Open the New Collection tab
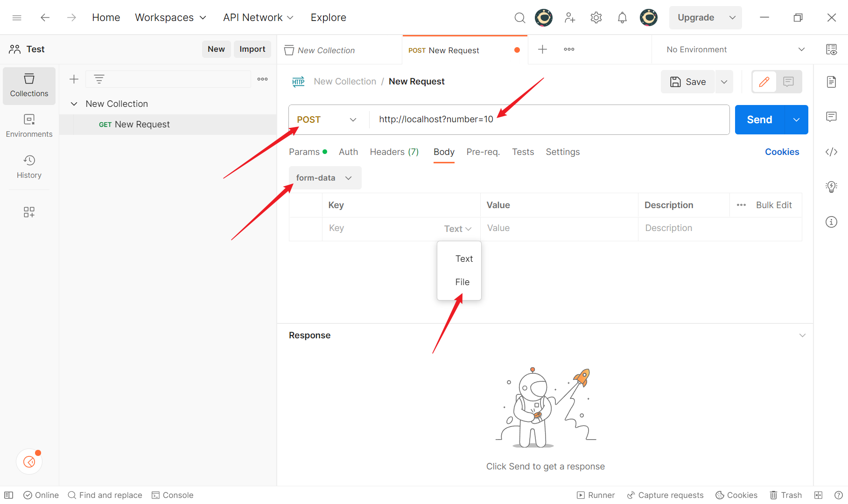The height and width of the screenshot is (504, 848). [x=339, y=50]
